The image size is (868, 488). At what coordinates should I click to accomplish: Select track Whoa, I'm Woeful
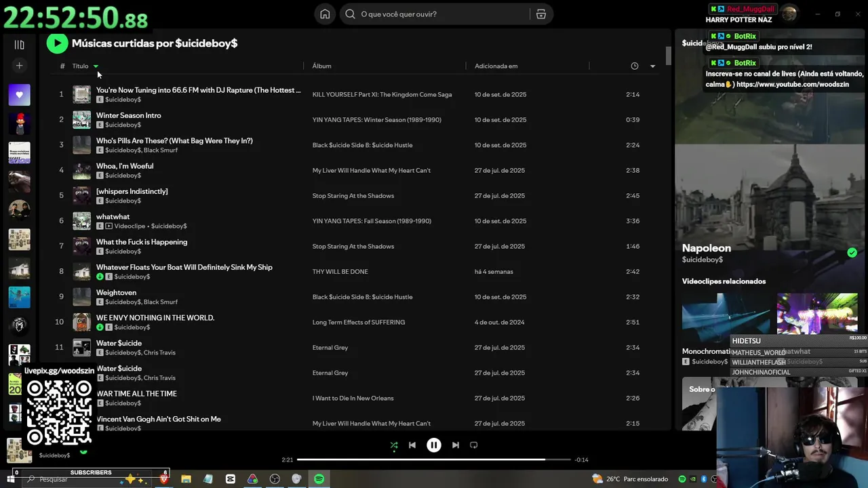(125, 166)
